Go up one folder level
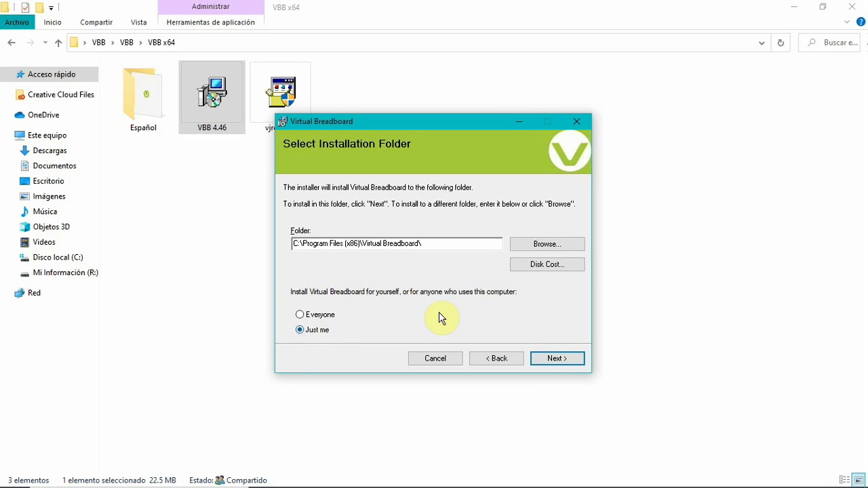The width and height of the screenshot is (868, 488). 58,43
